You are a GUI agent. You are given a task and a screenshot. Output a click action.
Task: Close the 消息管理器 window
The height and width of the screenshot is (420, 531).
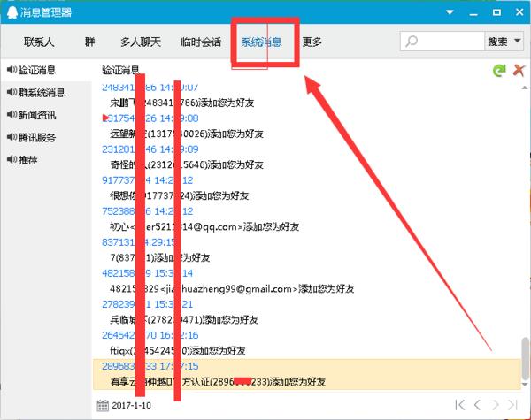(x=519, y=12)
